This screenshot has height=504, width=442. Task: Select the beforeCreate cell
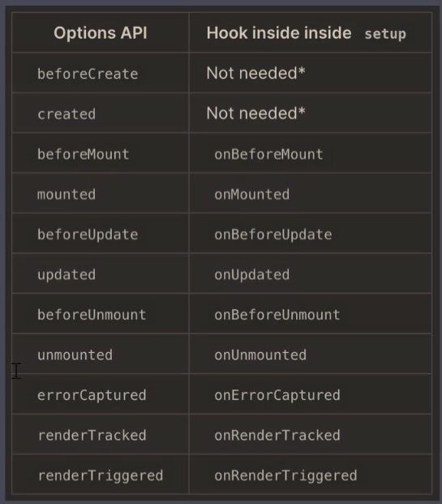point(88,74)
